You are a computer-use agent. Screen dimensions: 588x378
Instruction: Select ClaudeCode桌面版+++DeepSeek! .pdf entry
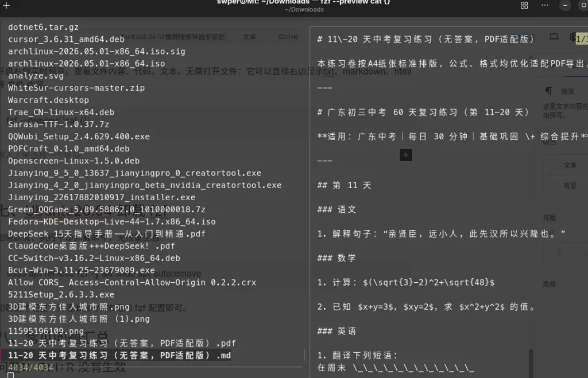click(91, 245)
